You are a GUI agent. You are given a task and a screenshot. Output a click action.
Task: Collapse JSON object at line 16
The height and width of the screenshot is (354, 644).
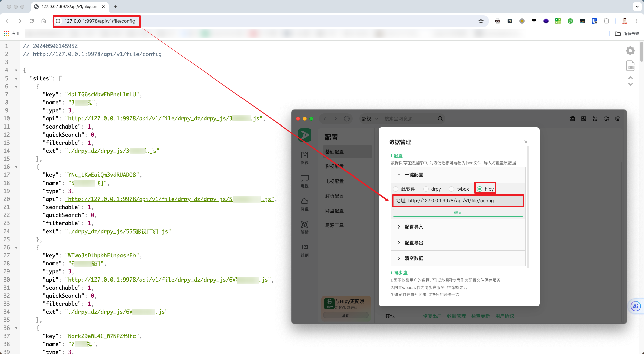(x=16, y=167)
